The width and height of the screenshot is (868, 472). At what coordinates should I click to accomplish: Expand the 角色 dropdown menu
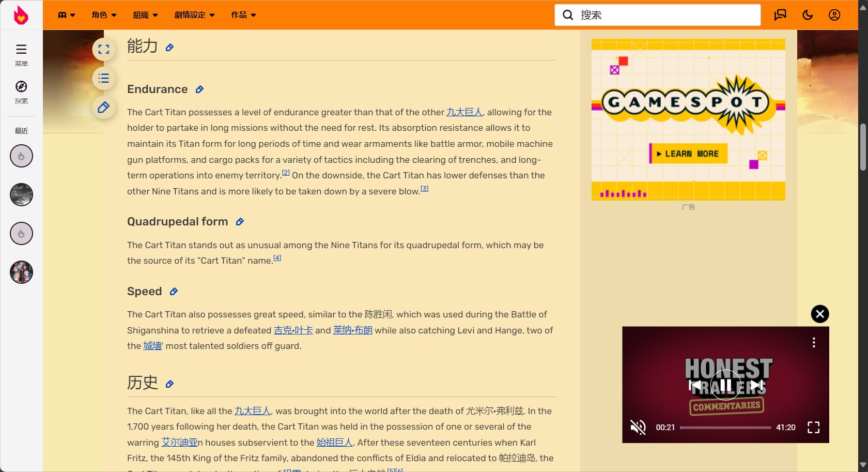tap(104, 15)
